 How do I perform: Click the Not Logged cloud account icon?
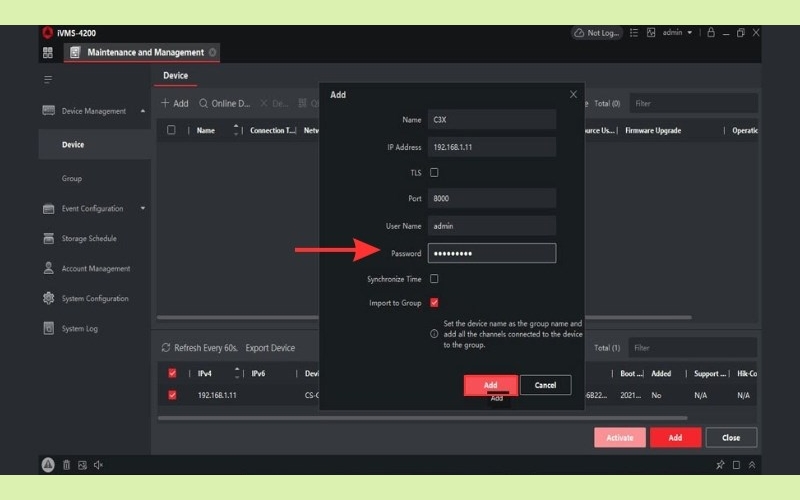click(597, 32)
